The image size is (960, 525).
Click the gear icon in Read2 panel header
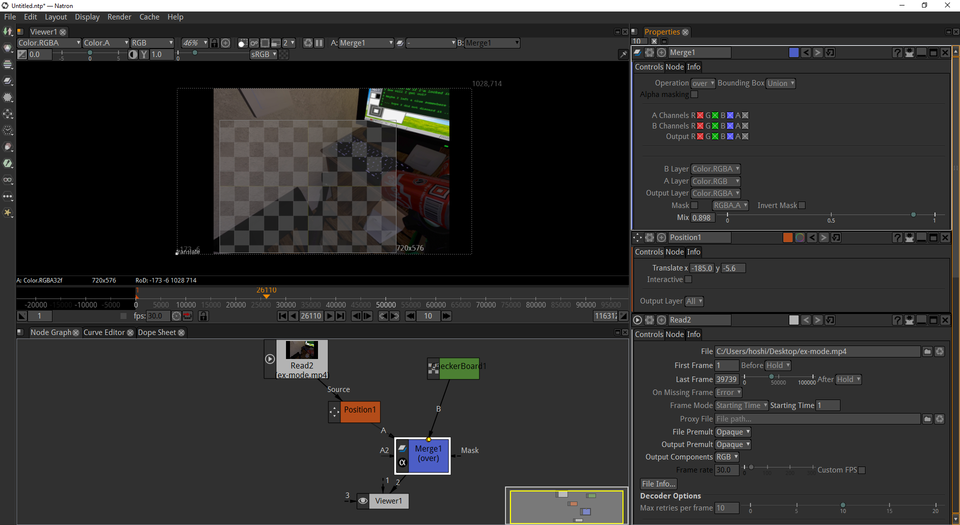651,320
